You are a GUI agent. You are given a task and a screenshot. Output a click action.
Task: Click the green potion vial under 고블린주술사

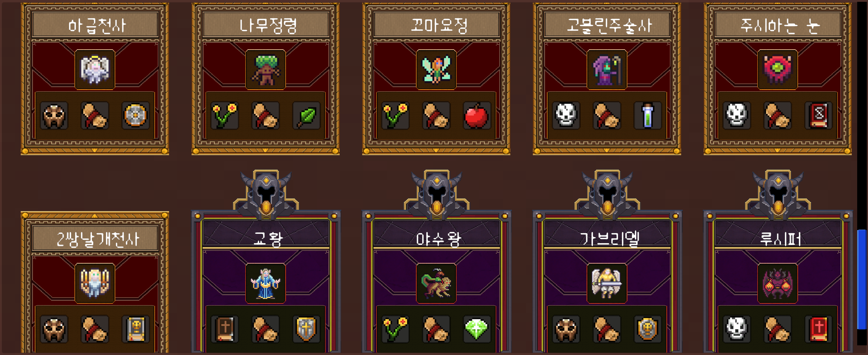[648, 115]
